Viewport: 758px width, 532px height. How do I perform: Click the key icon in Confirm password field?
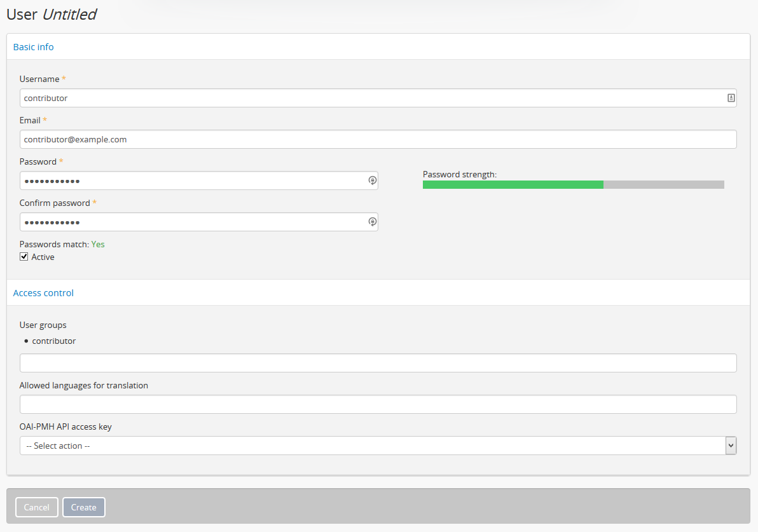click(x=373, y=222)
